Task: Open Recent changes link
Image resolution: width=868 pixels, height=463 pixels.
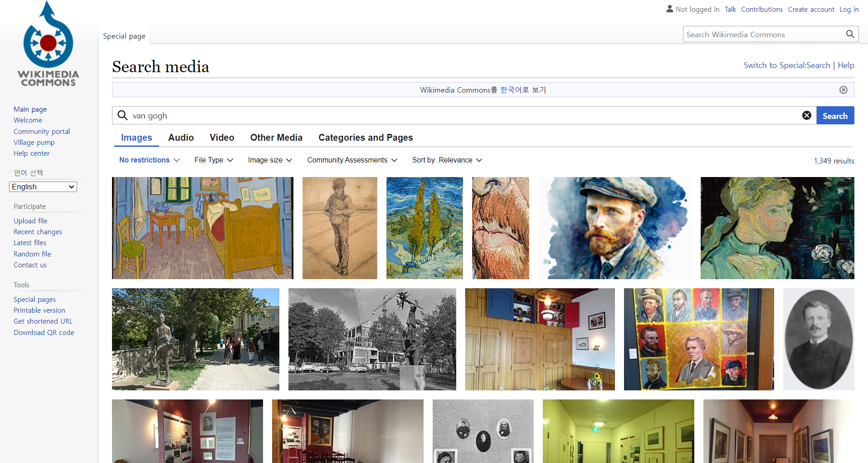Action: [38, 231]
